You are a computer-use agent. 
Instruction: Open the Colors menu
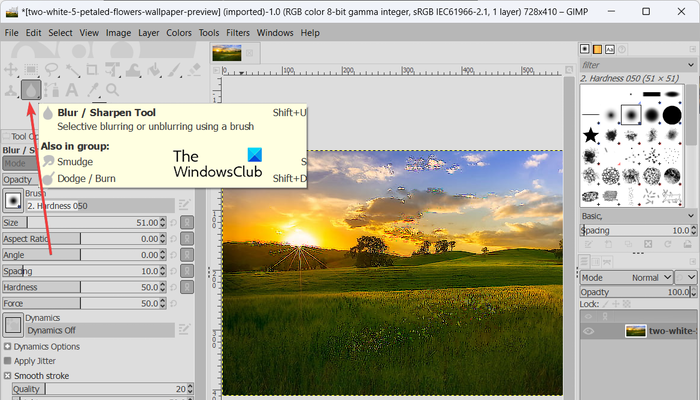[x=179, y=33]
